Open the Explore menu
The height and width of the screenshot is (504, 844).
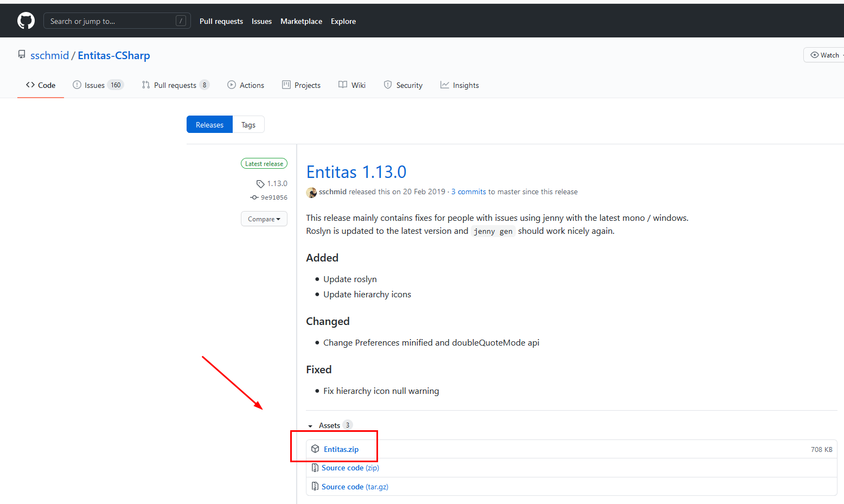pyautogui.click(x=343, y=21)
